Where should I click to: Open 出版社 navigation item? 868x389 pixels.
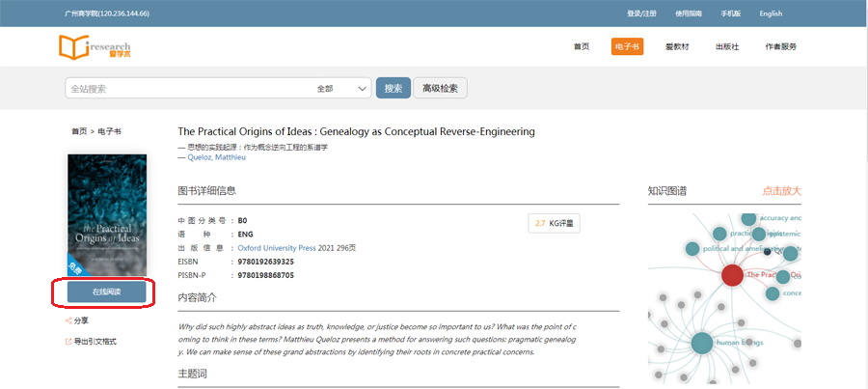727,46
